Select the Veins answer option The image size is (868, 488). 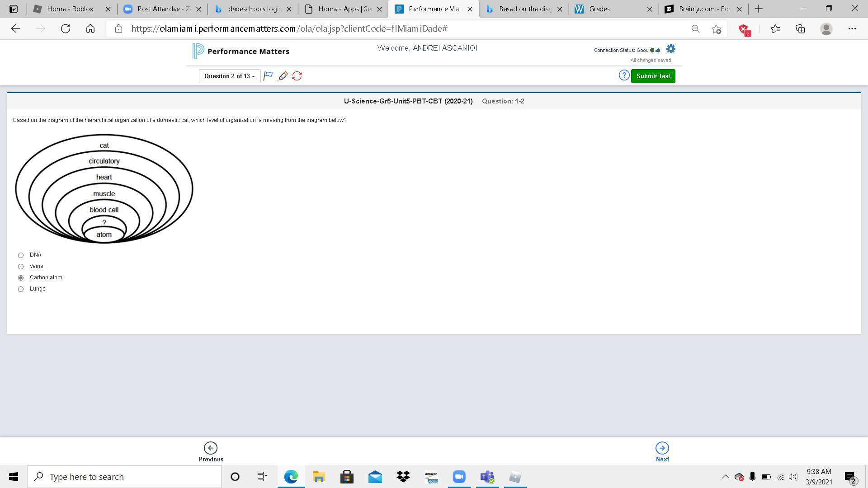pyautogui.click(x=21, y=267)
